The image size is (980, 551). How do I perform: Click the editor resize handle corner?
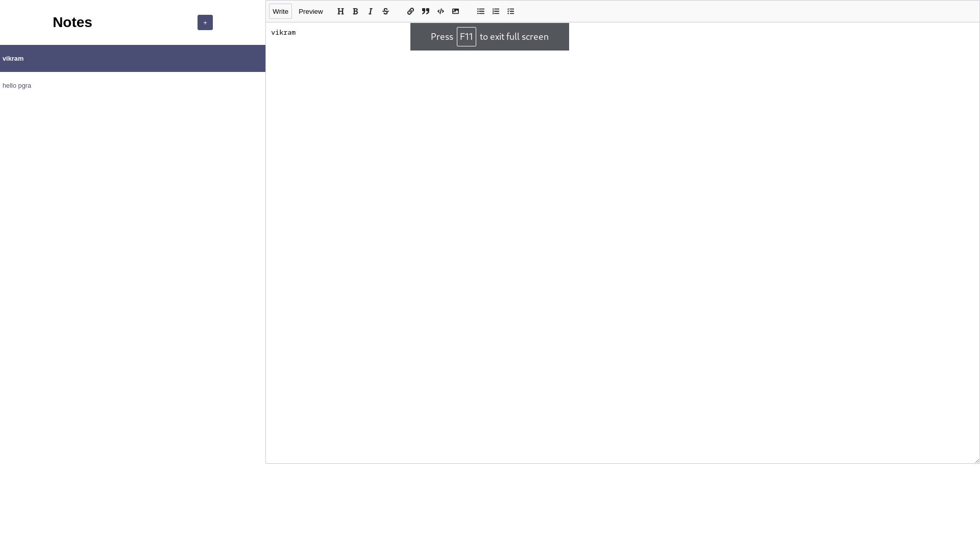(x=977, y=461)
